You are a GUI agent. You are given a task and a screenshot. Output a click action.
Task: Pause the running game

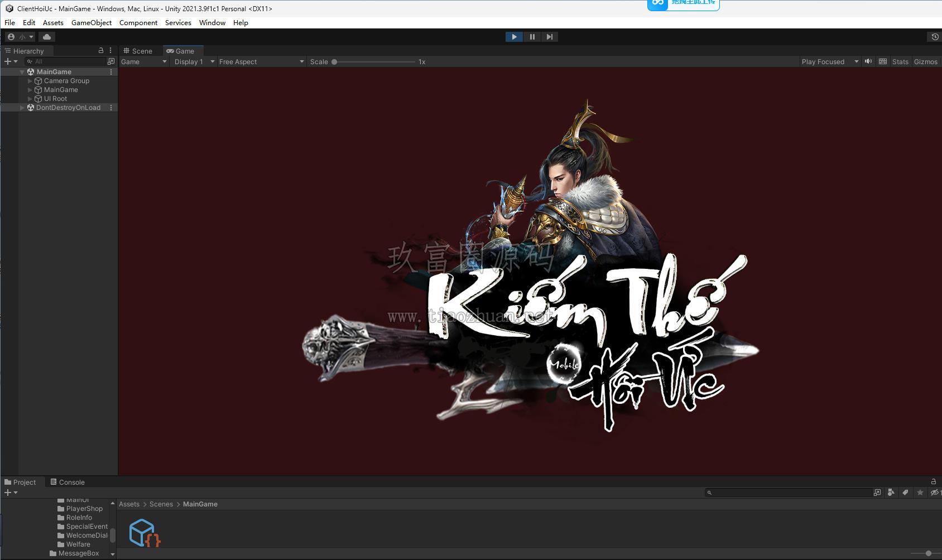[532, 37]
